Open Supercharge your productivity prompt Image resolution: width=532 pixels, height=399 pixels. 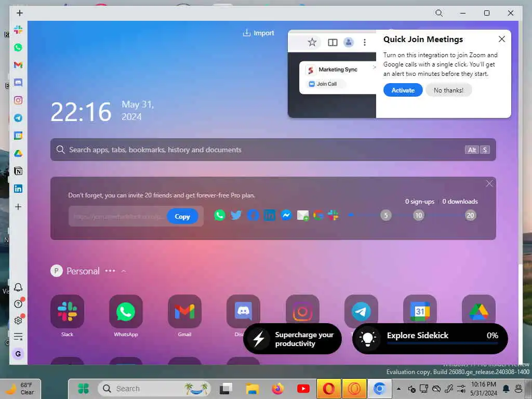(x=292, y=339)
